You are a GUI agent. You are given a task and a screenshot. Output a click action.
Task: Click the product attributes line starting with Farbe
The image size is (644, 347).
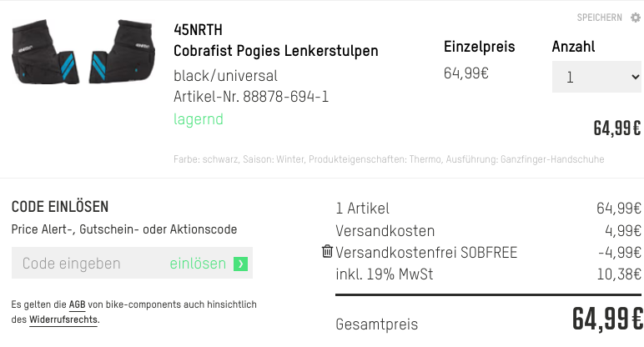tap(389, 158)
